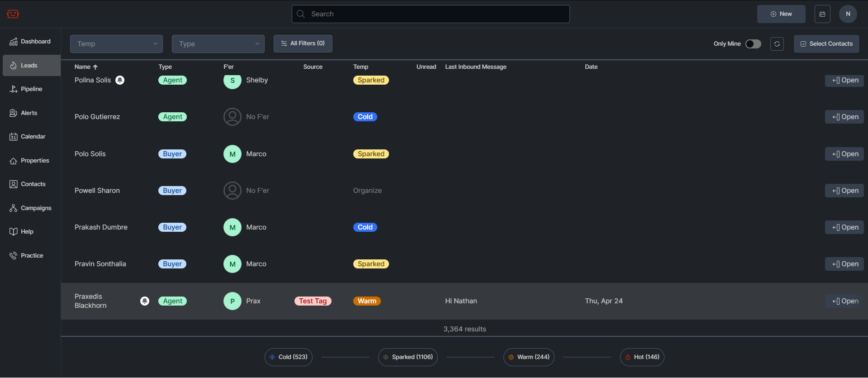The width and height of the screenshot is (868, 378).
Task: Click the N user avatar
Action: click(x=848, y=14)
